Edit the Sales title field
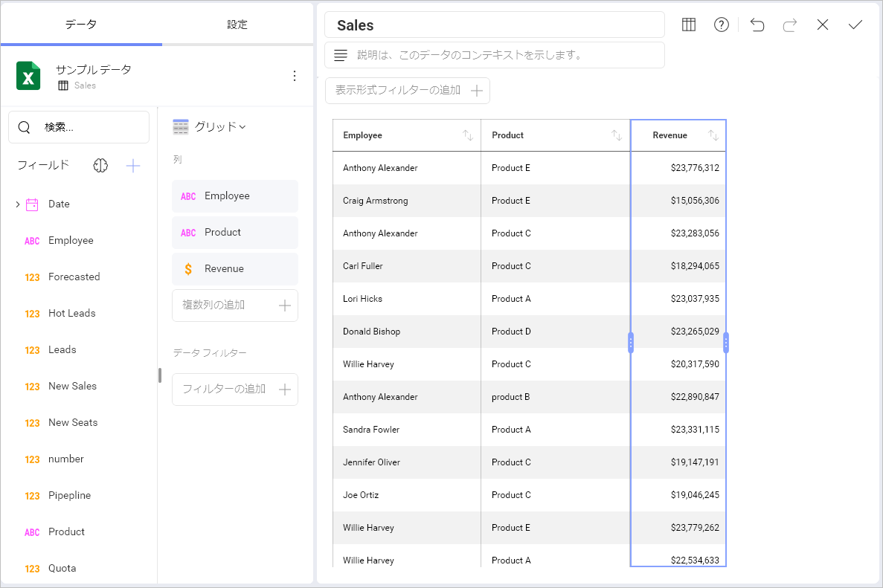Viewport: 883px width, 588px height. coord(495,25)
